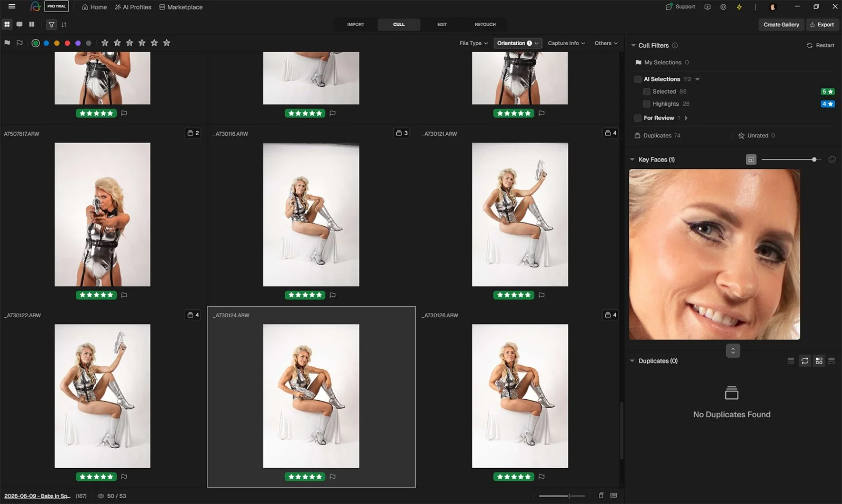Click the spray can icon in status bar
Viewport: 842px width, 504px height.
tap(601, 496)
